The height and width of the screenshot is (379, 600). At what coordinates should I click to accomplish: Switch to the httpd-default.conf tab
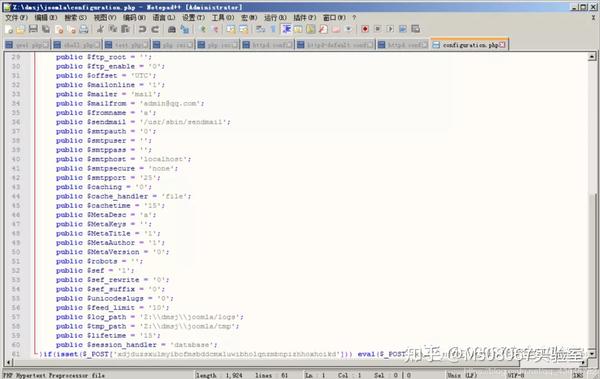[336, 45]
